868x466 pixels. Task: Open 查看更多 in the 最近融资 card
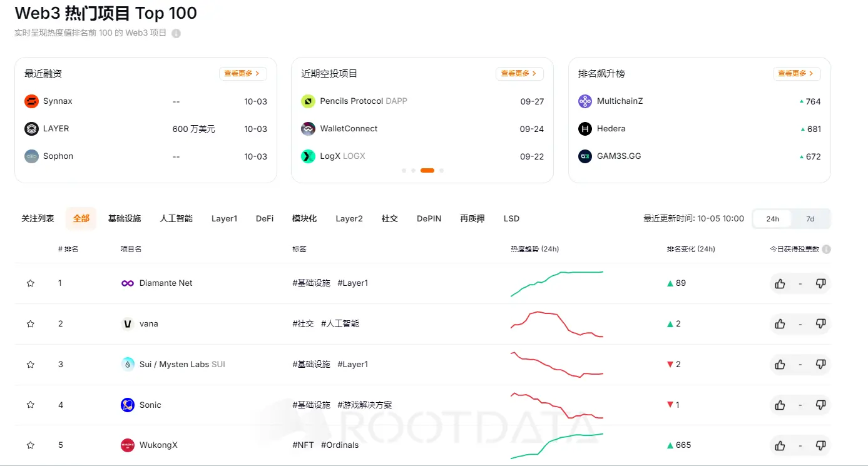(x=243, y=73)
